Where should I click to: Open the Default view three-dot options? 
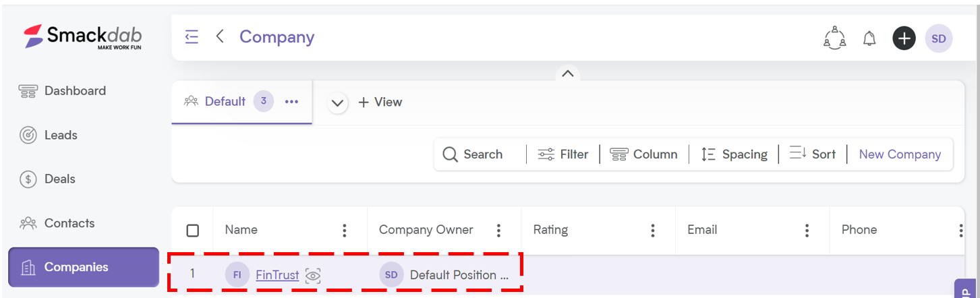click(291, 102)
